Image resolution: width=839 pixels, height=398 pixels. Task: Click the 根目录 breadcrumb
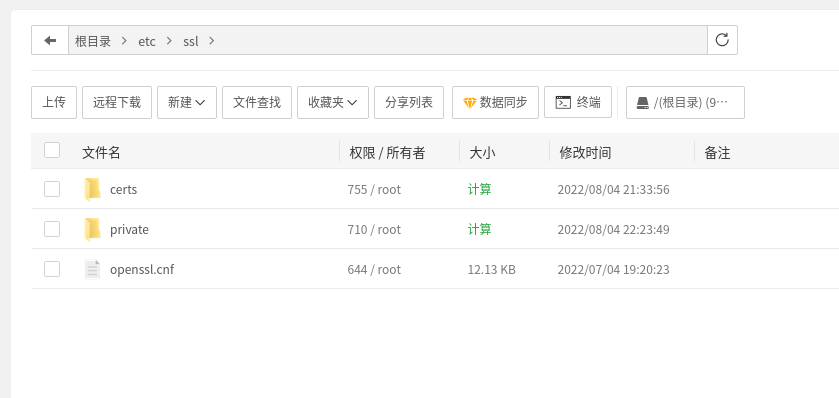point(93,41)
